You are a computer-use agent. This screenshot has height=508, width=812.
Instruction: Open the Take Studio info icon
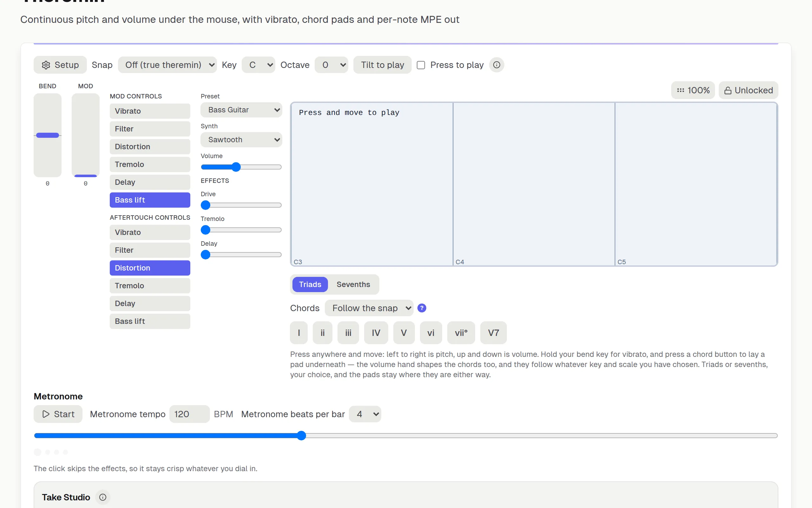[x=103, y=497]
